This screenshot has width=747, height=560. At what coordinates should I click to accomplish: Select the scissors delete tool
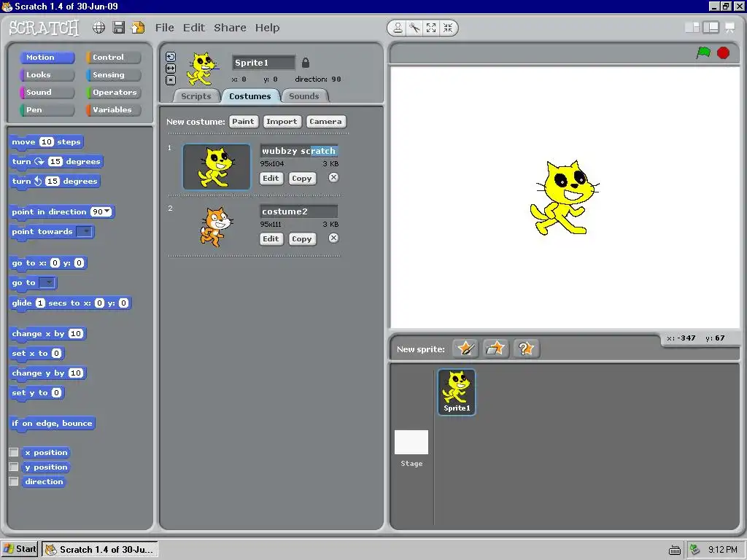click(414, 28)
